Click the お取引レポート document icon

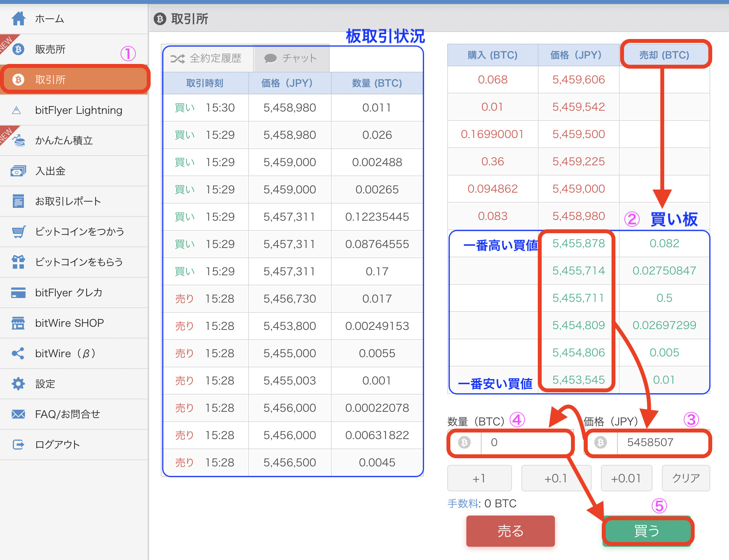(18, 201)
